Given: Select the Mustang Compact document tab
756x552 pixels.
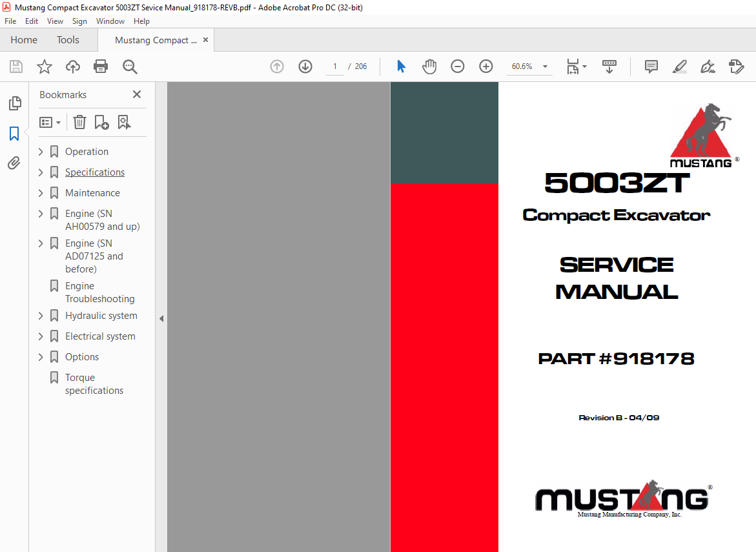Looking at the screenshot, I should click(156, 41).
